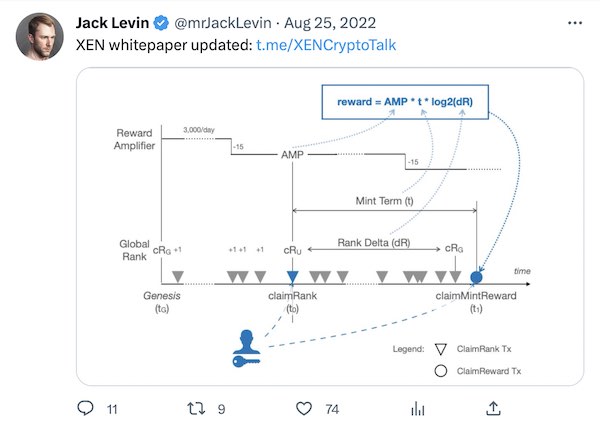Open Jack Levin's profile avatar
The height and width of the screenshot is (430, 600).
pyautogui.click(x=41, y=35)
